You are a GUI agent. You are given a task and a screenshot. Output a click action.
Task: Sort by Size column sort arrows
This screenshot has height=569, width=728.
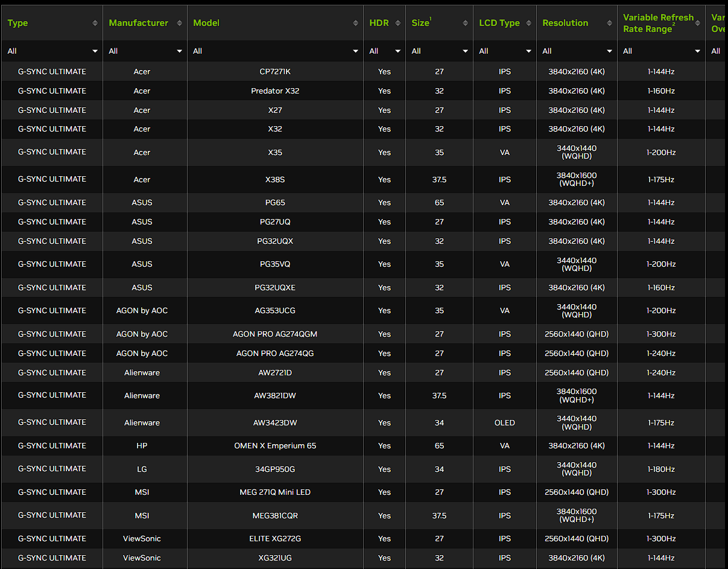pos(465,23)
